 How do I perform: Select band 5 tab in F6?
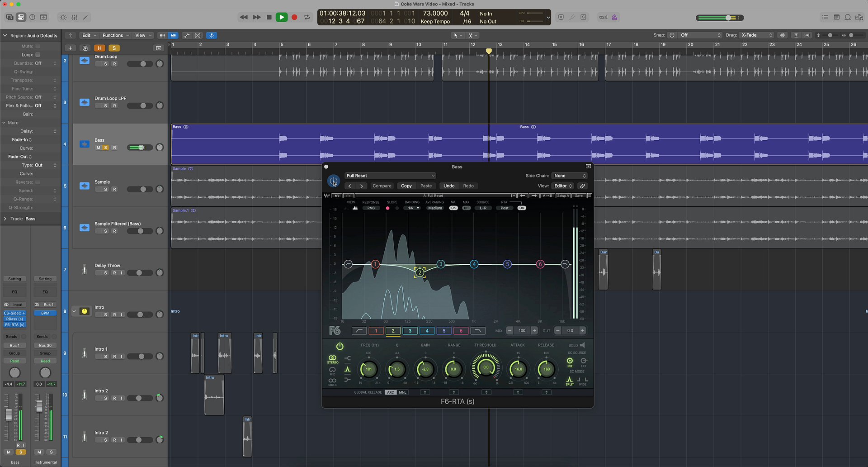coord(444,331)
